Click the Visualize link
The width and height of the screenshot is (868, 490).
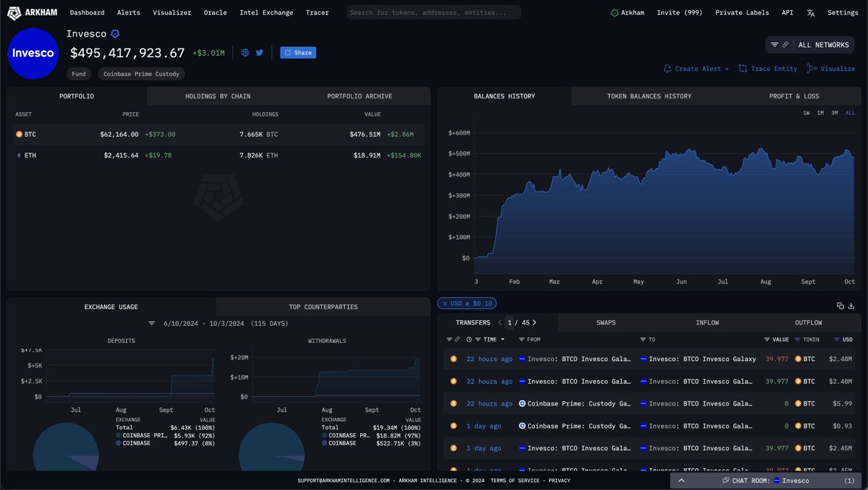[x=832, y=69]
